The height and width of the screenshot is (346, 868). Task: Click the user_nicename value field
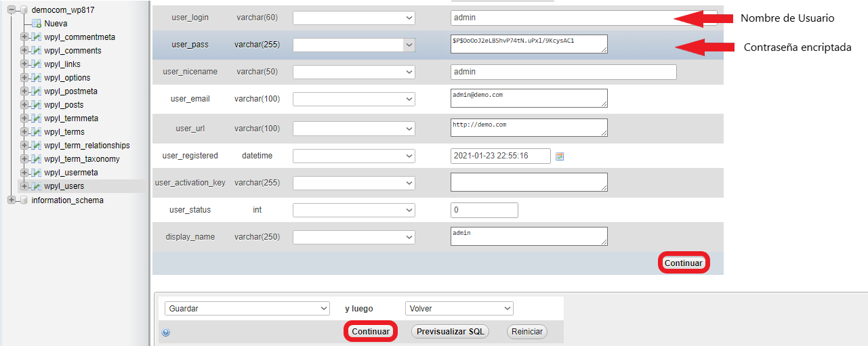click(564, 72)
